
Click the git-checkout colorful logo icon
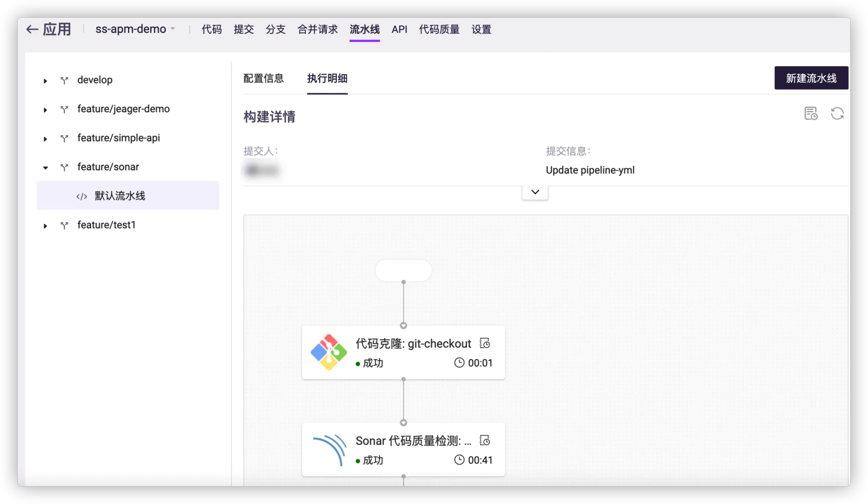(329, 352)
